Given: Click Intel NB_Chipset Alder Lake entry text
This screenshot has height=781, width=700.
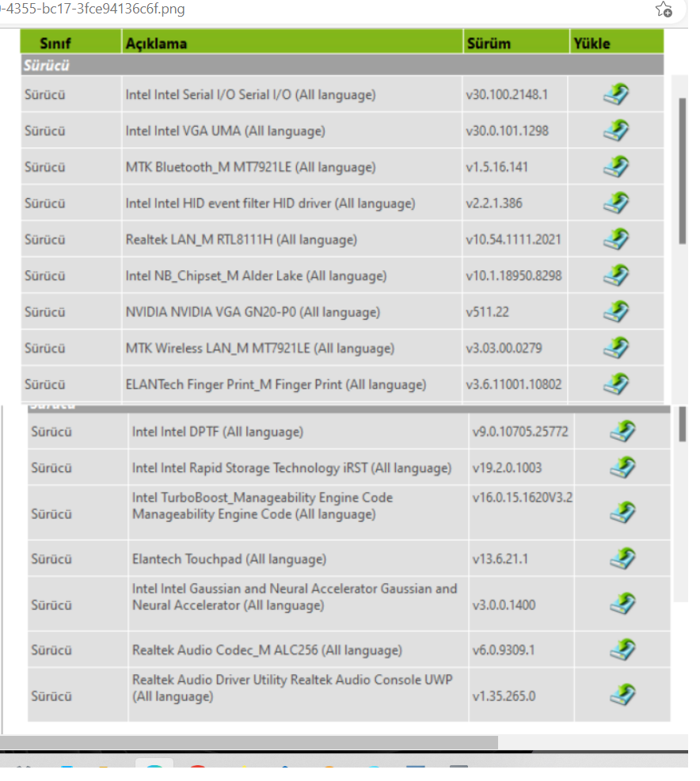Looking at the screenshot, I should tap(256, 276).
